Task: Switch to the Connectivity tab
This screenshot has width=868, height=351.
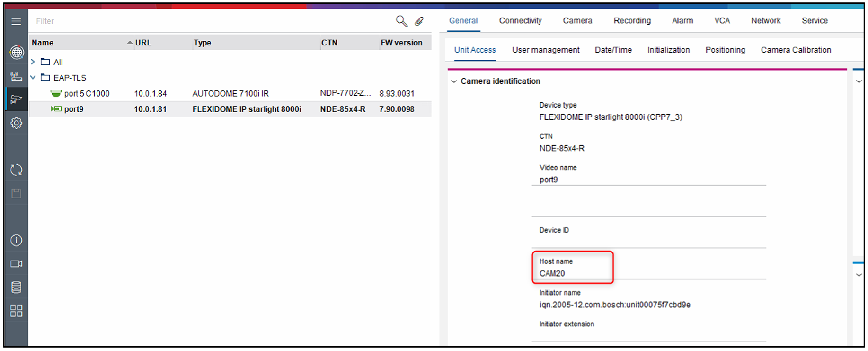Action: [520, 21]
